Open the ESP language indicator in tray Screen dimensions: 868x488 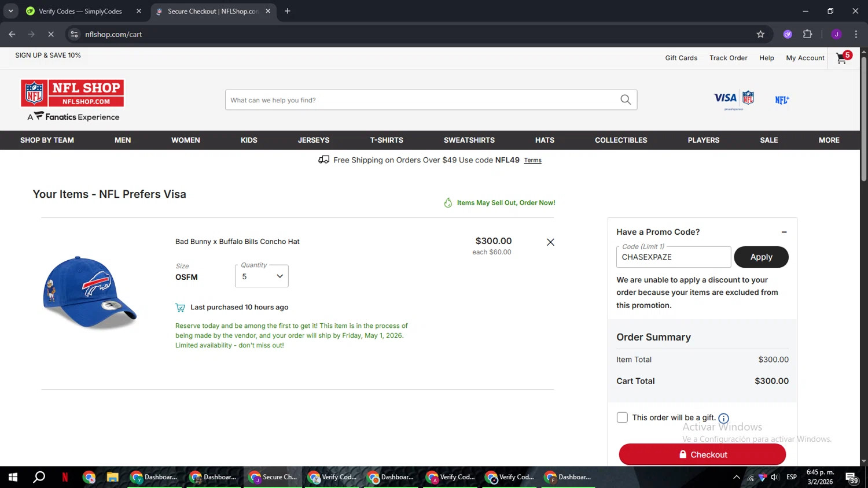pos(792,477)
